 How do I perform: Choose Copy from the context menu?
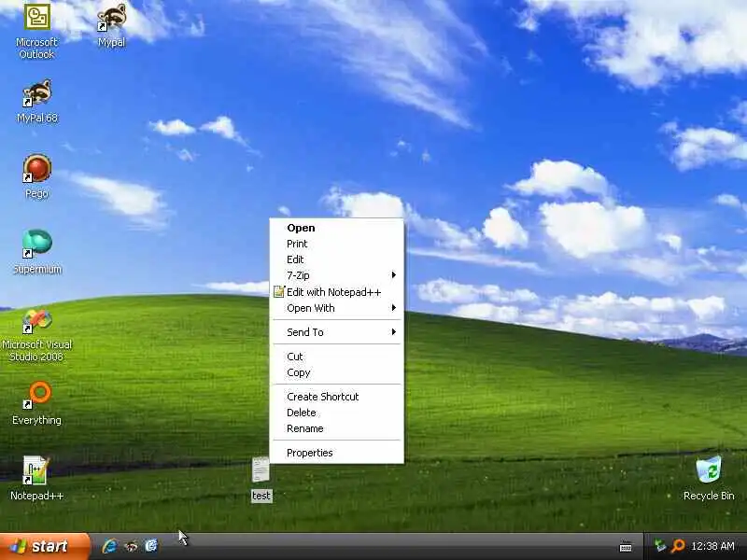click(x=336, y=372)
